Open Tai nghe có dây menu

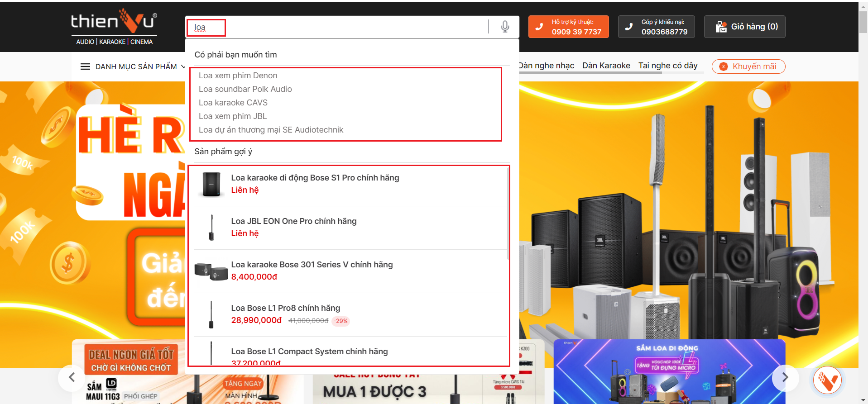click(668, 66)
